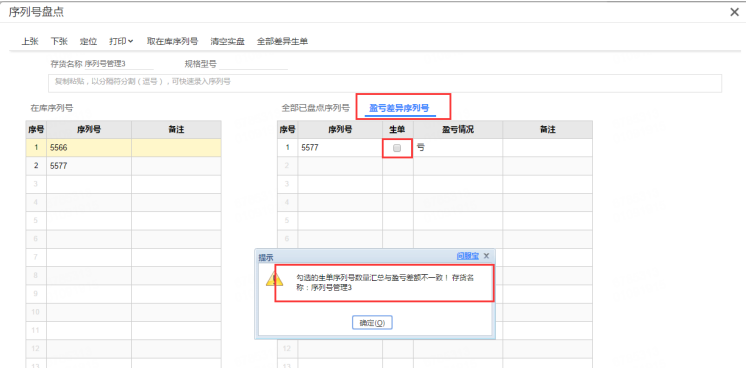Viewport: 746px width, 368px height.
Task: Open the 定位 function
Action: pos(88,41)
